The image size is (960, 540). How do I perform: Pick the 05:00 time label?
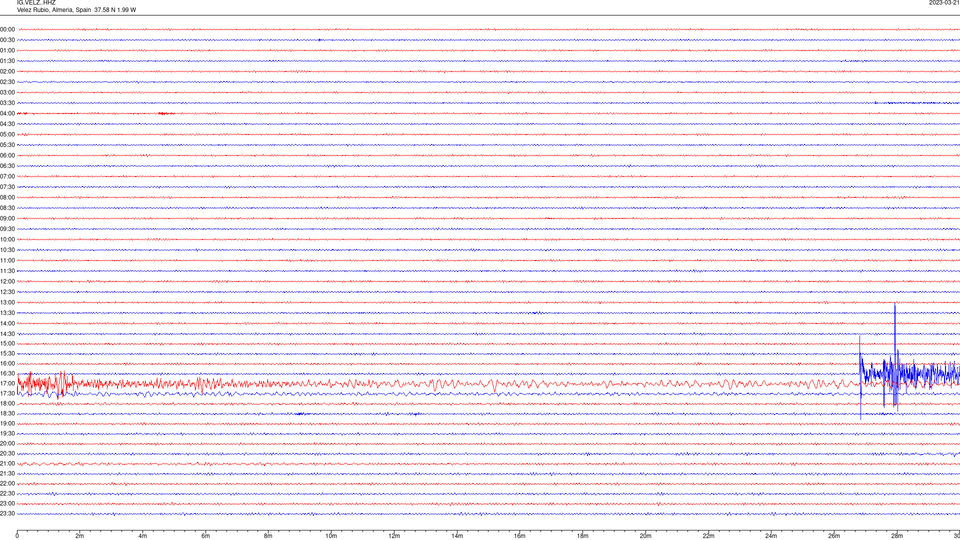[7, 135]
